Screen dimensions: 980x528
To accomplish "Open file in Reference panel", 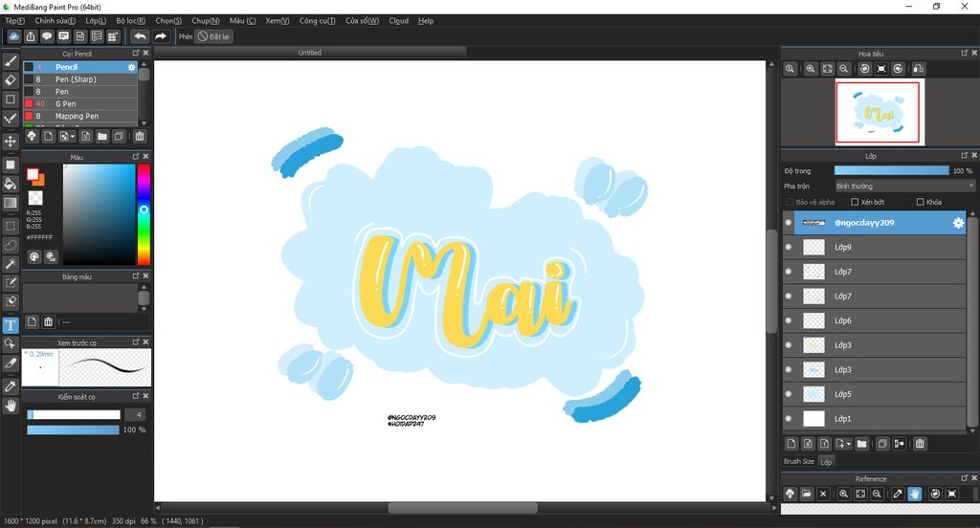I will click(x=807, y=494).
